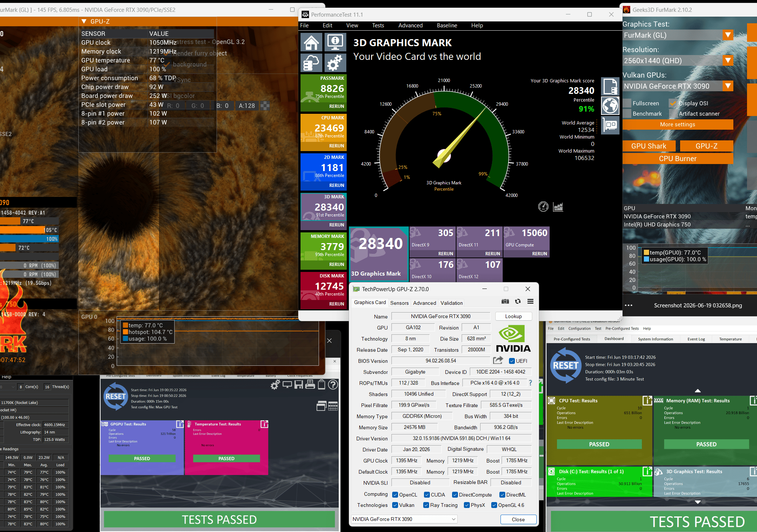Viewport: 757px width, 532px height.
Task: Expand the Resolution dropdown in FurMark
Action: [x=728, y=61]
